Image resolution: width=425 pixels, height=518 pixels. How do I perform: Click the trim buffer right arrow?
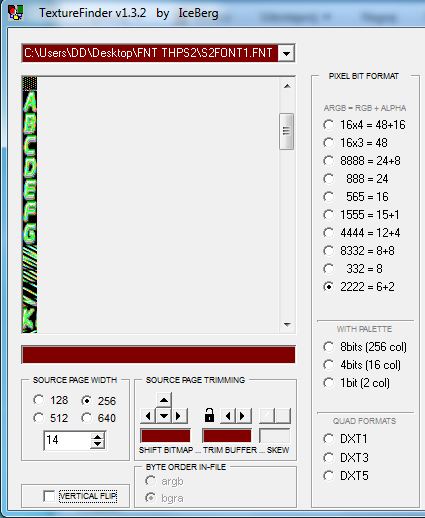243,416
